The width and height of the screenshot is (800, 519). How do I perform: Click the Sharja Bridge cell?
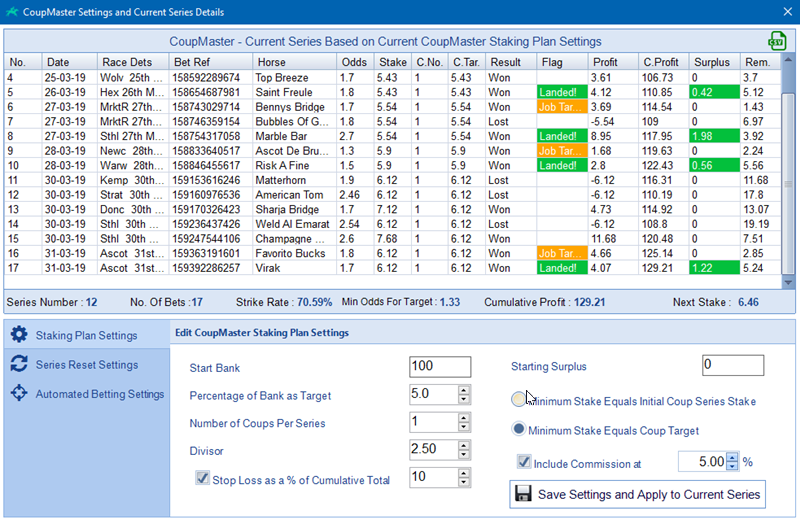coord(294,210)
